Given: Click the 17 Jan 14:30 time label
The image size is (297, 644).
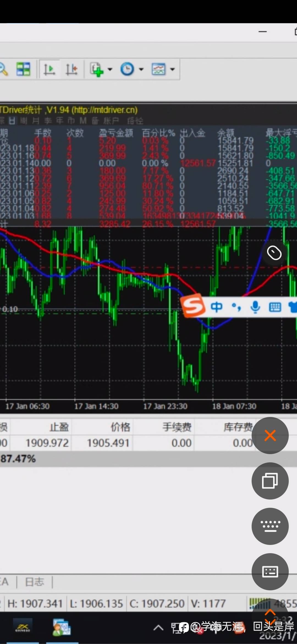Looking at the screenshot, I should [x=96, y=406].
